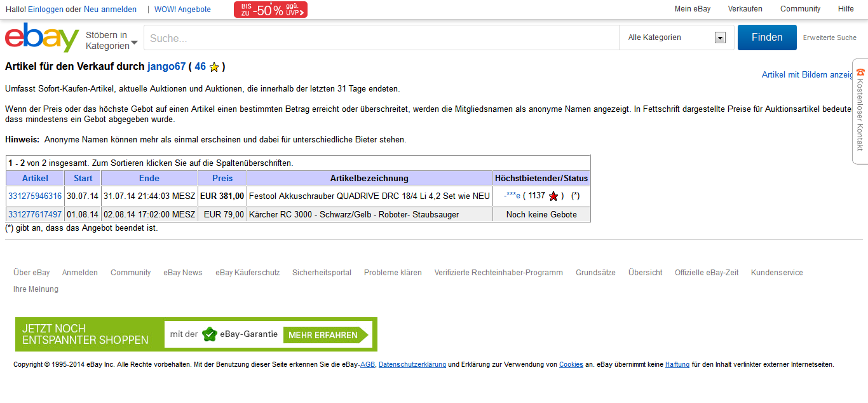Viewport: 868px width, 403px height.
Task: Open Community in top navigation
Action: point(801,9)
